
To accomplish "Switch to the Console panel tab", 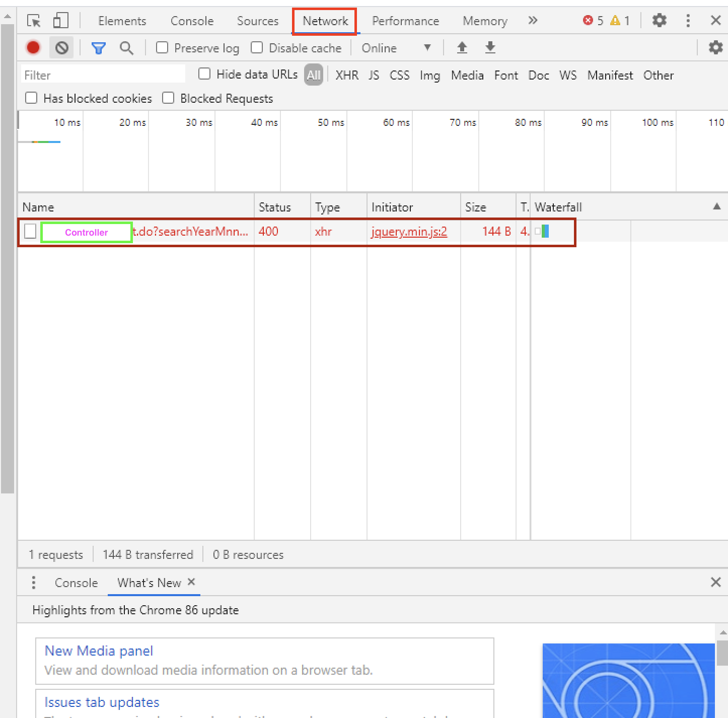I will 192,21.
